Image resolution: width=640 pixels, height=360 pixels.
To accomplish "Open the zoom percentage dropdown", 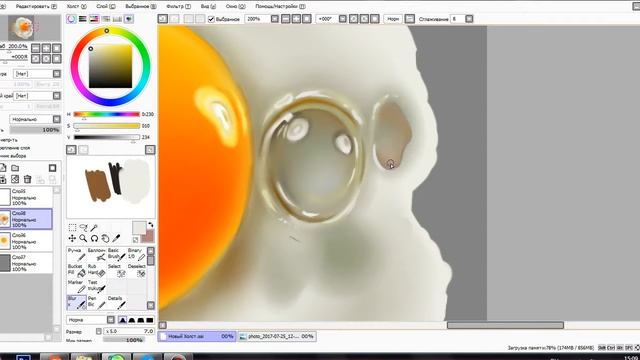I will coord(275,19).
